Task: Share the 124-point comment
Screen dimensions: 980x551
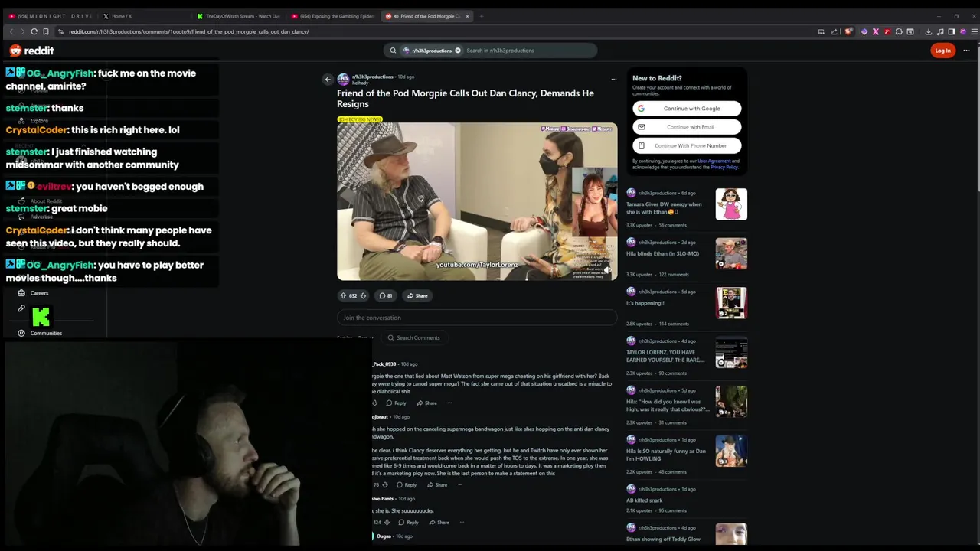Action: pos(439,522)
